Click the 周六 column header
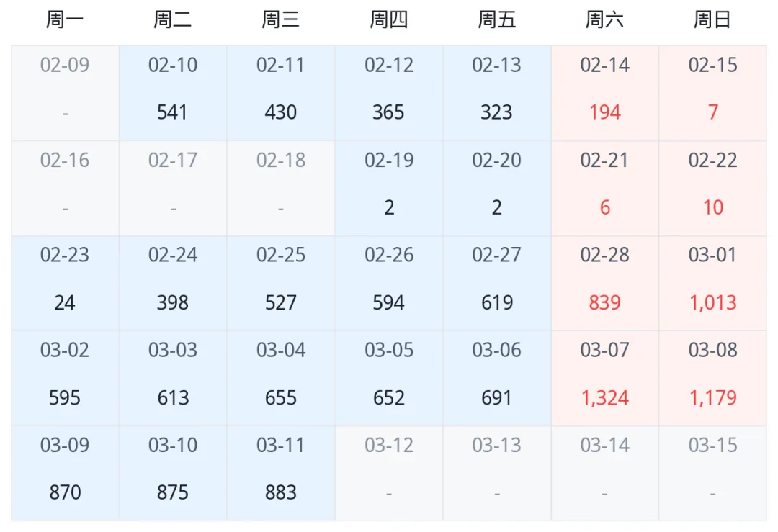Viewport: 778px width, 532px height. click(x=605, y=20)
